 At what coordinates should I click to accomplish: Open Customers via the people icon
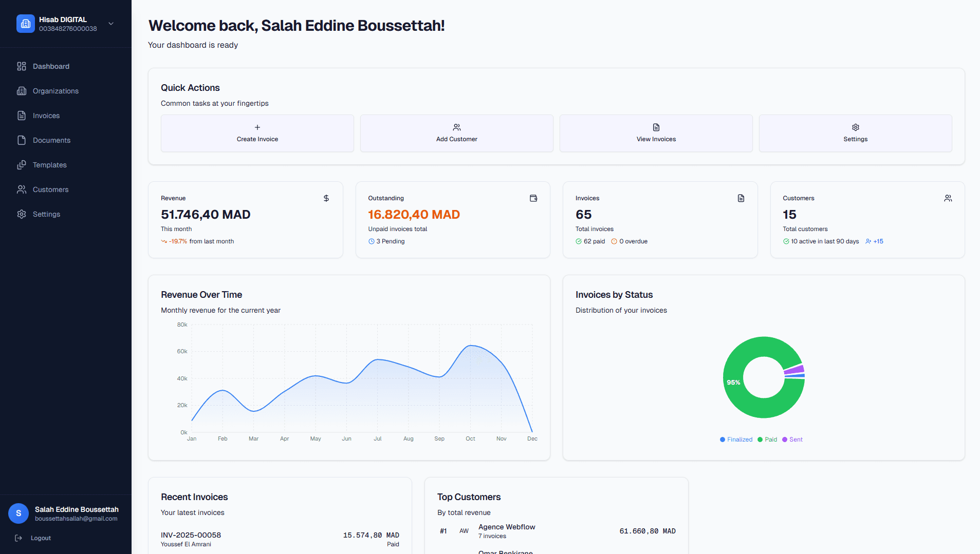point(21,189)
